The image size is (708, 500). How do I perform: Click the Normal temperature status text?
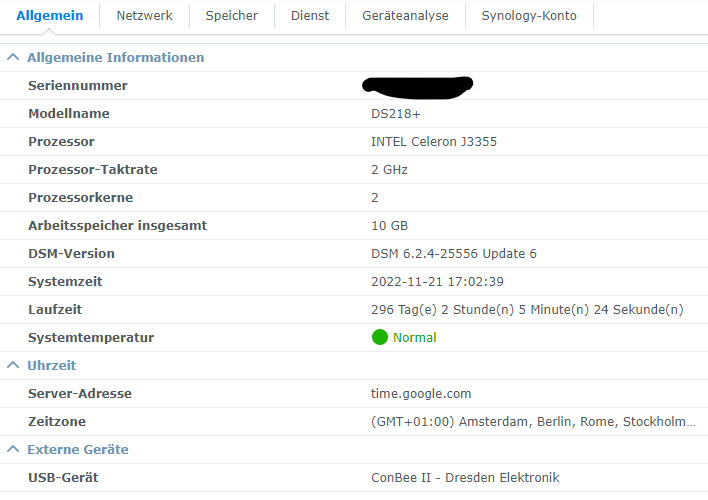click(x=415, y=337)
